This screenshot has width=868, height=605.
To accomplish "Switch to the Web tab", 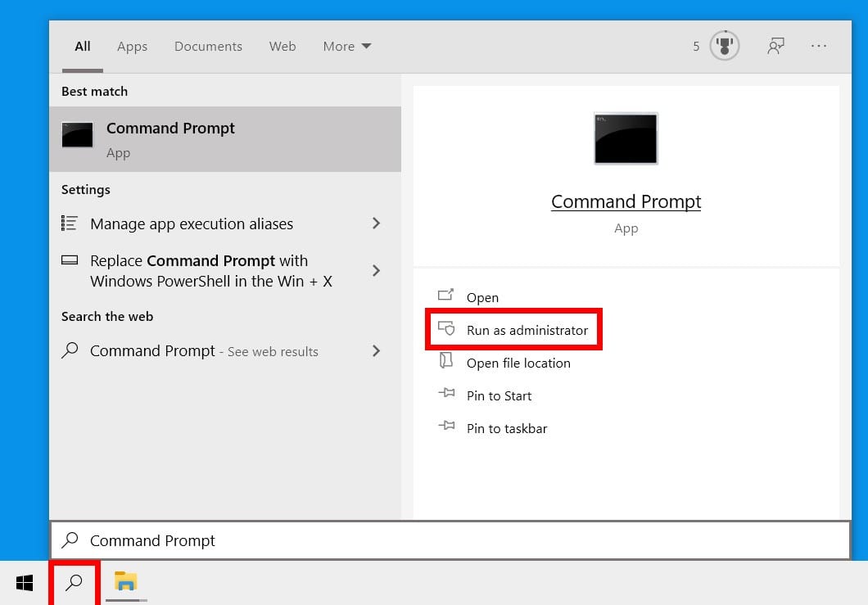I will pos(283,47).
